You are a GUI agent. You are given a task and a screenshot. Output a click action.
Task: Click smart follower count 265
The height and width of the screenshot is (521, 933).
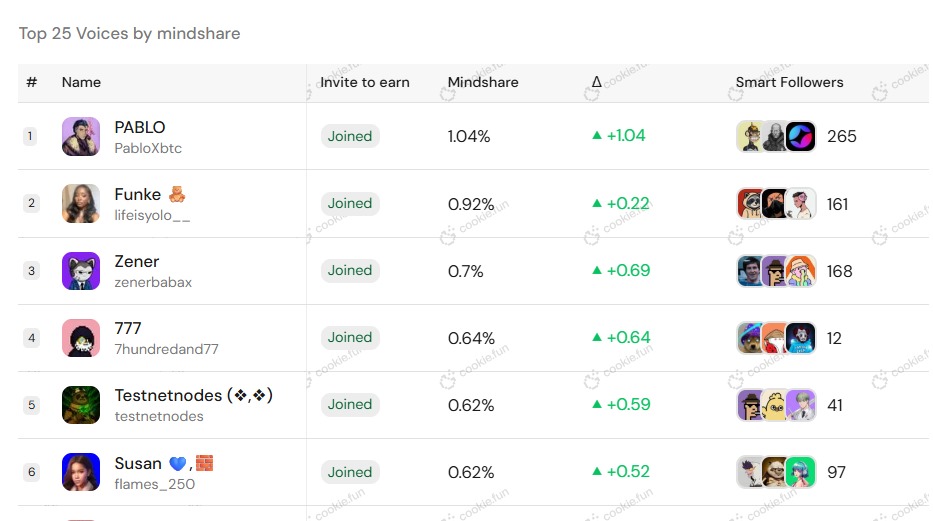click(841, 136)
